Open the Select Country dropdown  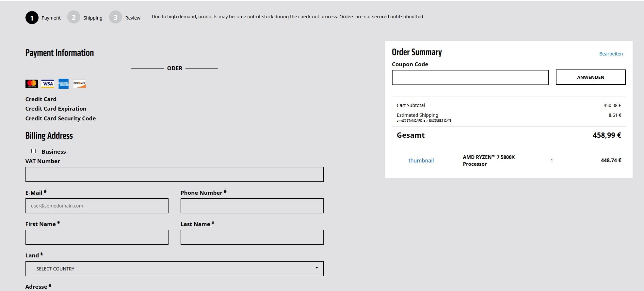(x=174, y=268)
